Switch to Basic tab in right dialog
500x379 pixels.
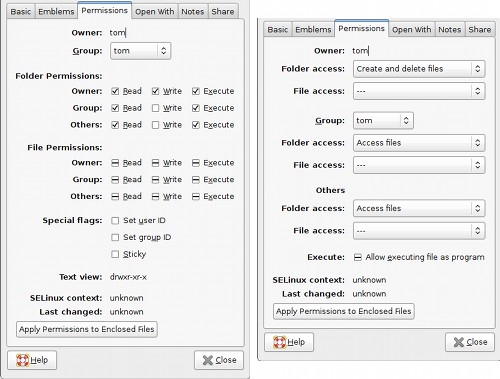click(x=278, y=30)
